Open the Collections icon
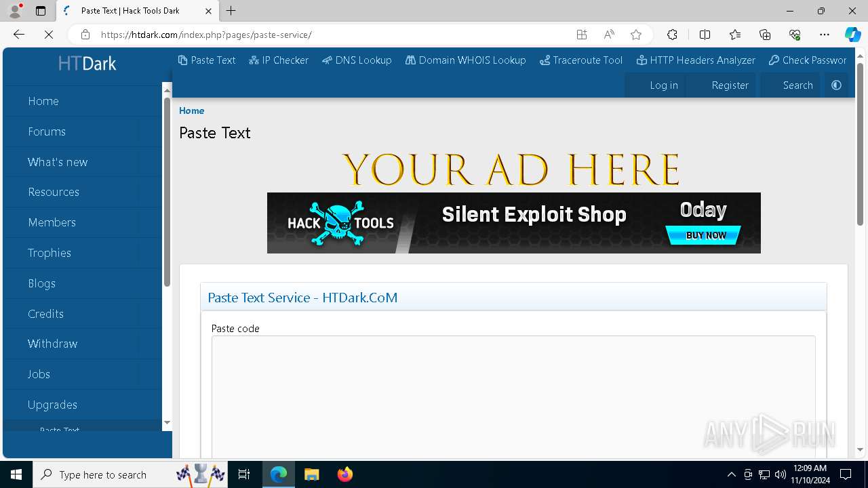The width and height of the screenshot is (868, 488). click(x=765, y=35)
